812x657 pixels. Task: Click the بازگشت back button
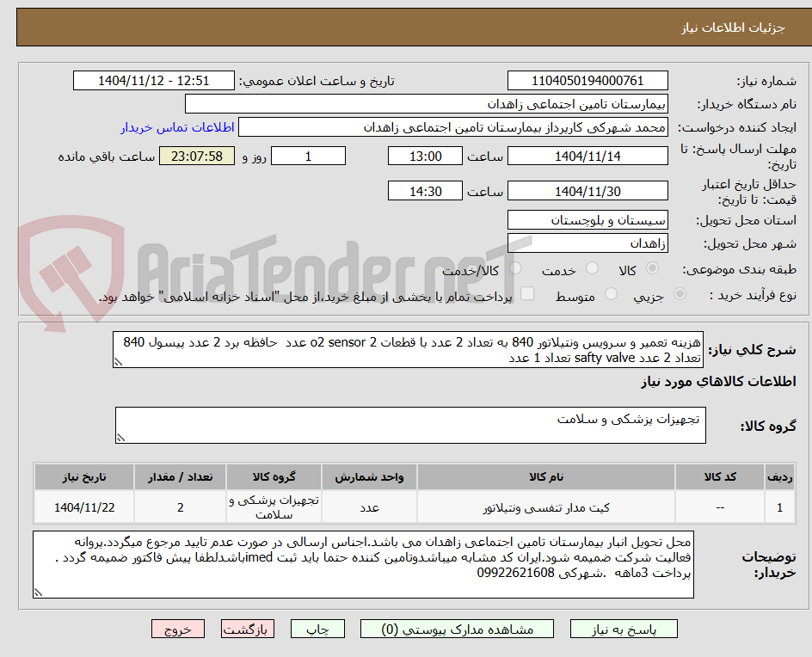[x=248, y=629]
